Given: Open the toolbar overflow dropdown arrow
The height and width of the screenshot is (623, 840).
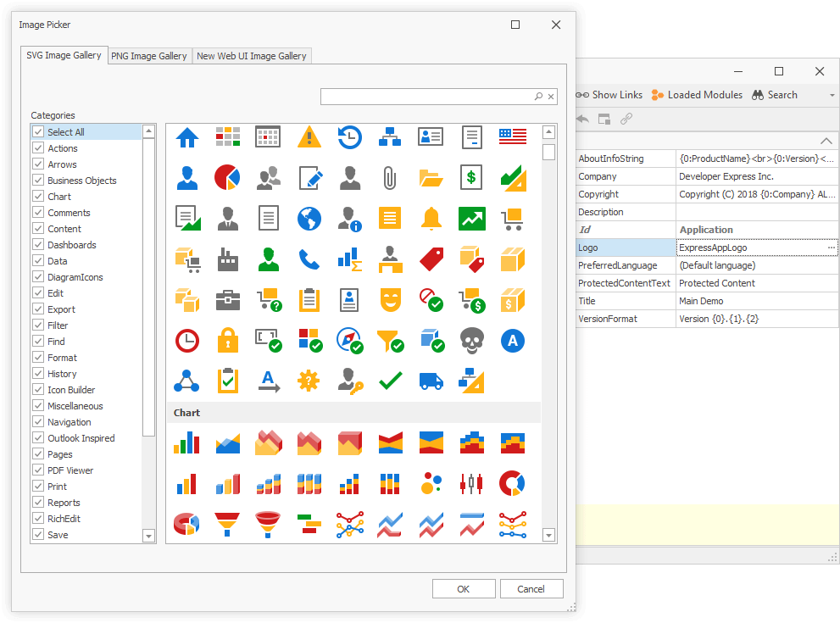Looking at the screenshot, I should 832,96.
